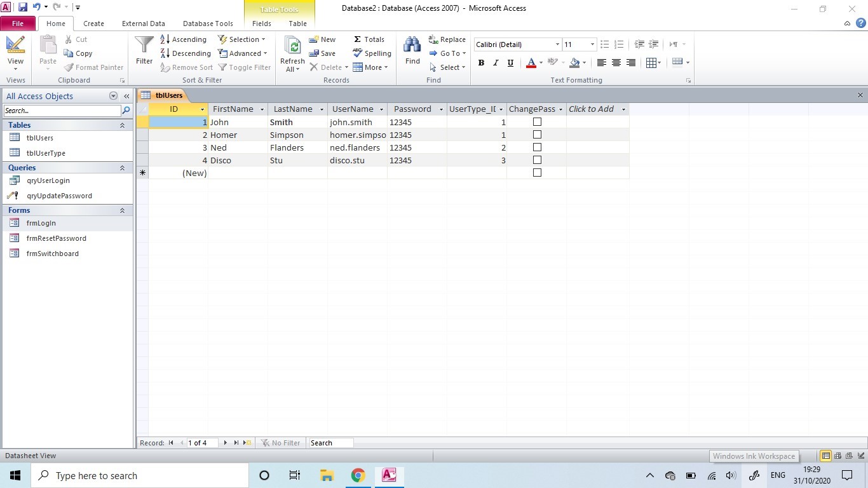Open the tblUserType table

click(x=46, y=153)
